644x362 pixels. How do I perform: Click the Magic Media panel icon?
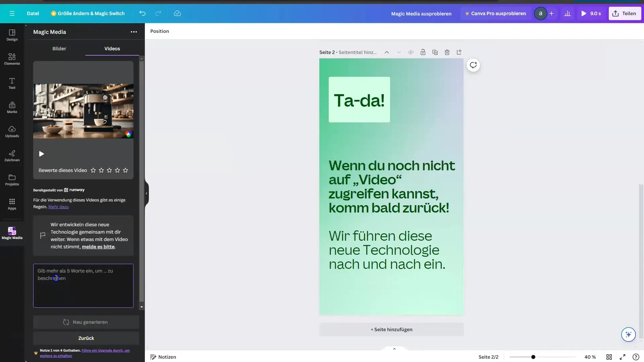click(12, 232)
